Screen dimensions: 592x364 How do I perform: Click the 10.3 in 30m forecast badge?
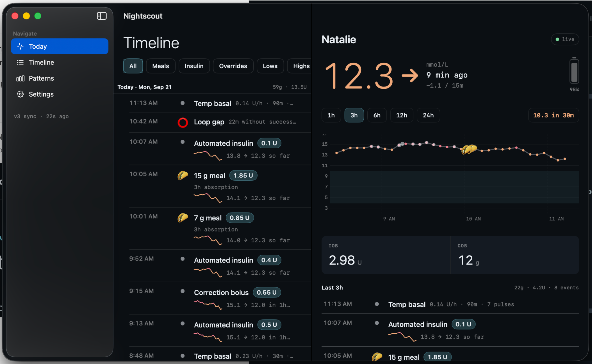click(x=553, y=115)
